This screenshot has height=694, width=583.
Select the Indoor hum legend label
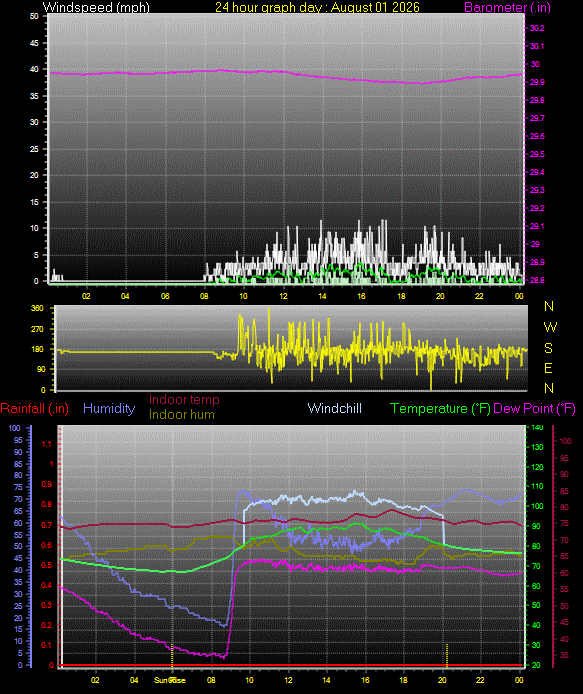(182, 414)
